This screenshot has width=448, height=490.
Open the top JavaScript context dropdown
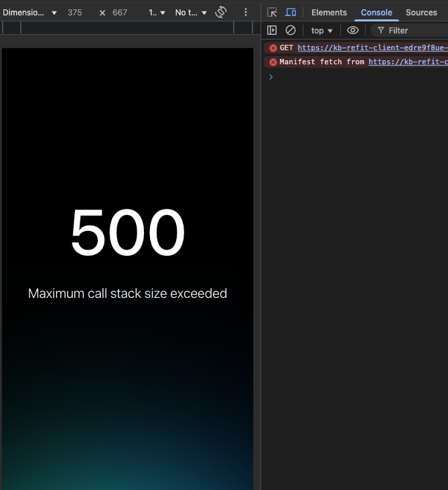[321, 31]
